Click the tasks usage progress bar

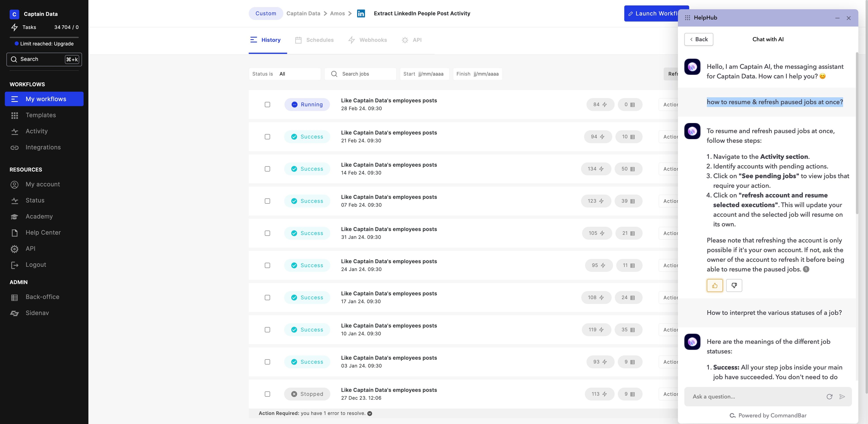(x=44, y=37)
